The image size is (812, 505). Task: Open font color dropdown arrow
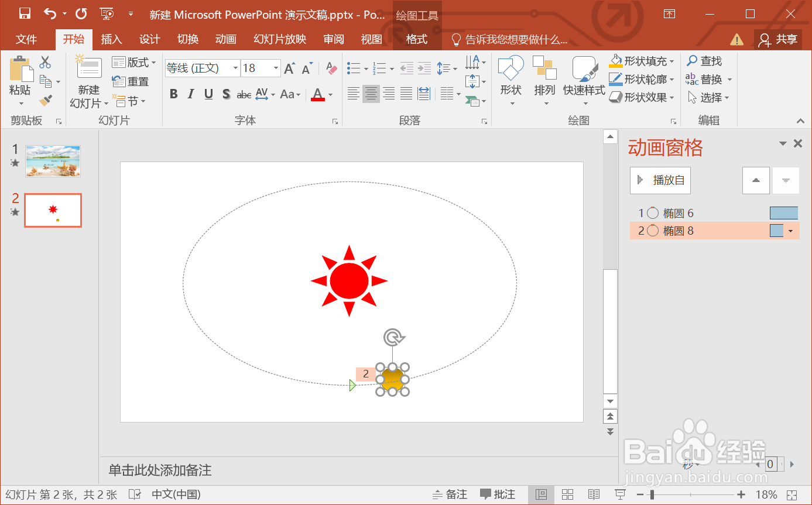pos(331,94)
